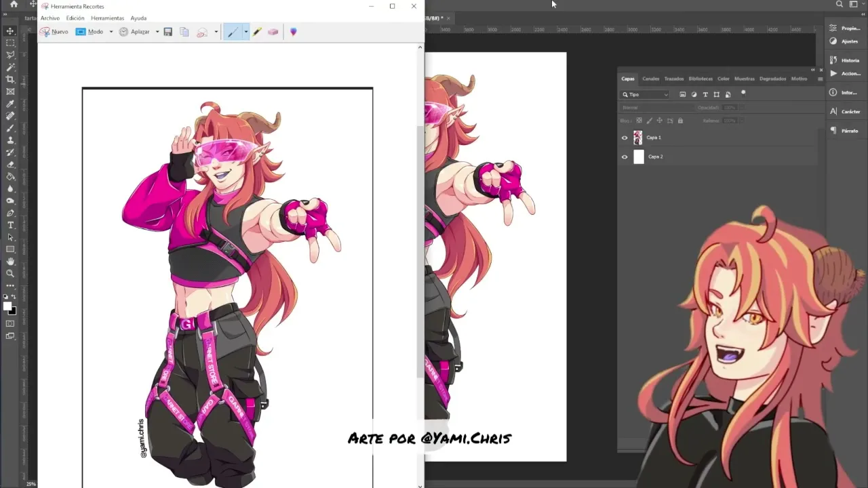Toggle Quick Mask mode icon
This screenshot has width=868, height=488.
coord(10,324)
